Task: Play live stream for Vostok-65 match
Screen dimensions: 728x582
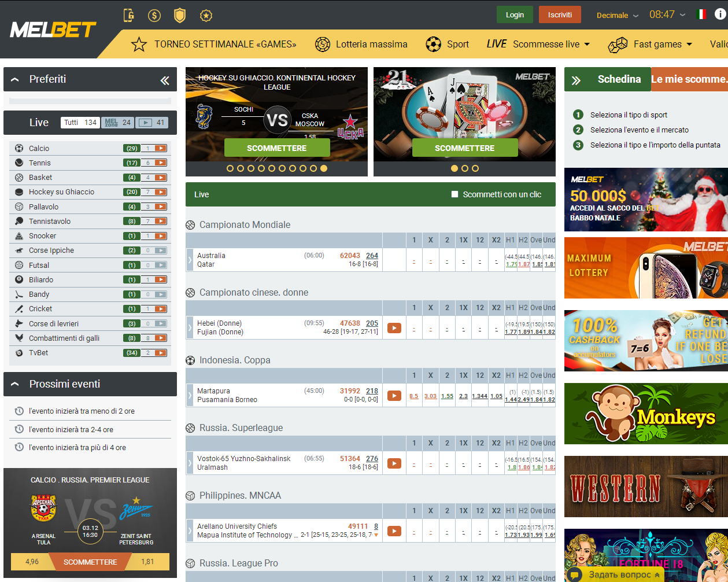Action: click(394, 463)
